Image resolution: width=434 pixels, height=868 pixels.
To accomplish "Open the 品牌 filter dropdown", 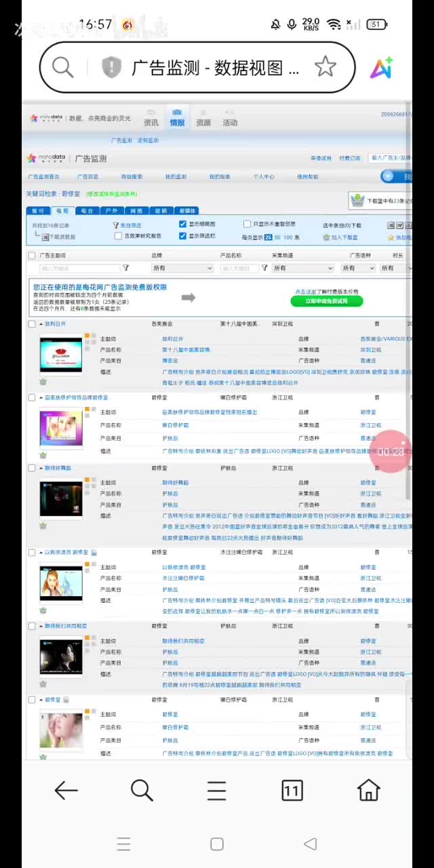I will point(182,268).
